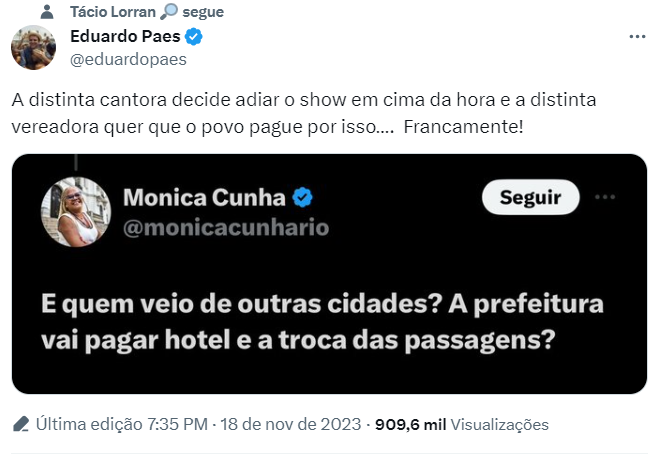Screen dimensions: 665x454
Task: Open the quoted tweet's three-dot menu
Action: pyautogui.click(x=604, y=197)
